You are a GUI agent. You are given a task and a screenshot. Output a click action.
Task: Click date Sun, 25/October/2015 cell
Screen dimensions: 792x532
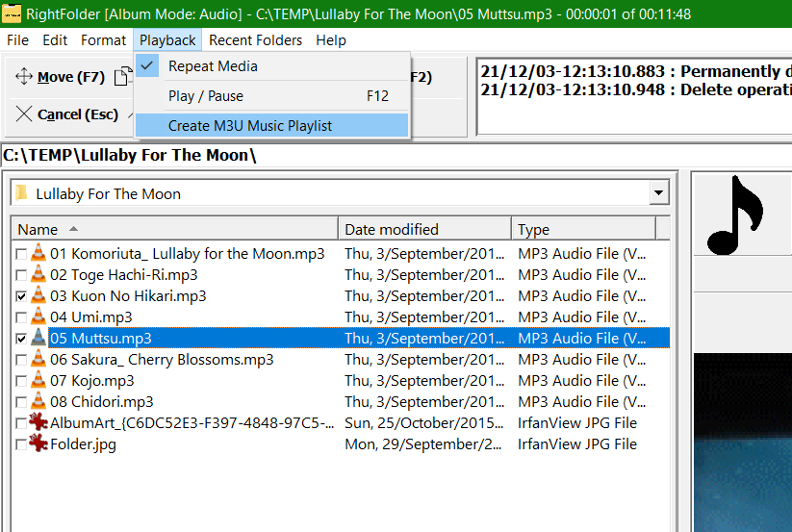(424, 423)
